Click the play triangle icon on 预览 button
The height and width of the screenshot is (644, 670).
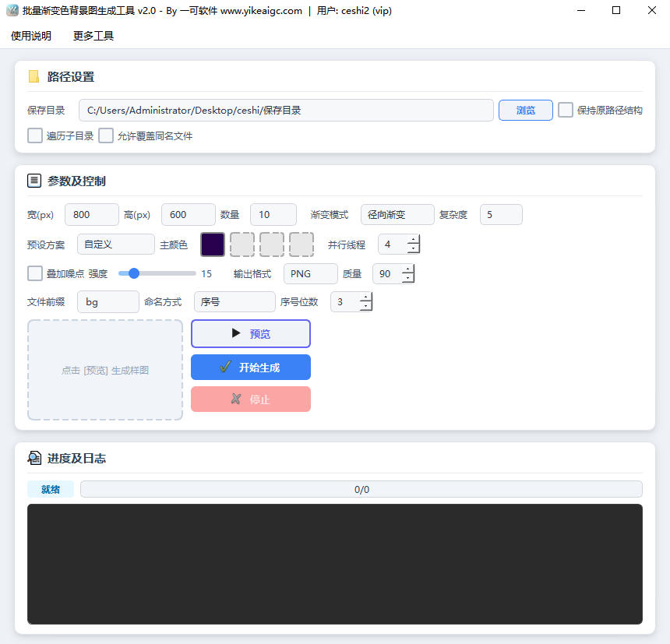point(236,333)
